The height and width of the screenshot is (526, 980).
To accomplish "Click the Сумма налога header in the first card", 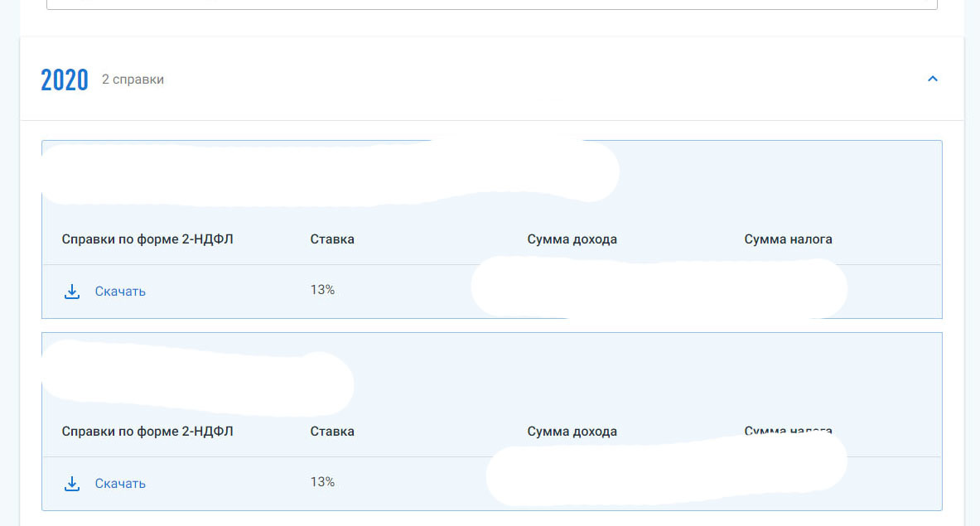I will 788,239.
